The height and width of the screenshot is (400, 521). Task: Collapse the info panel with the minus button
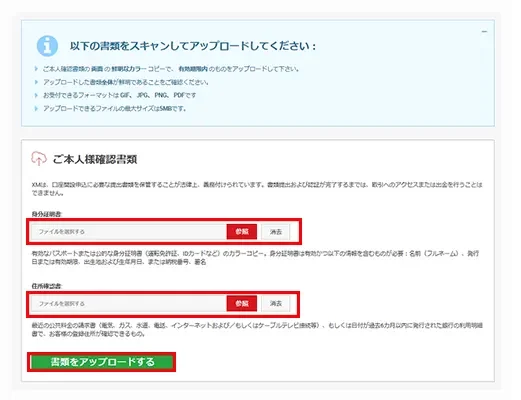point(484,32)
